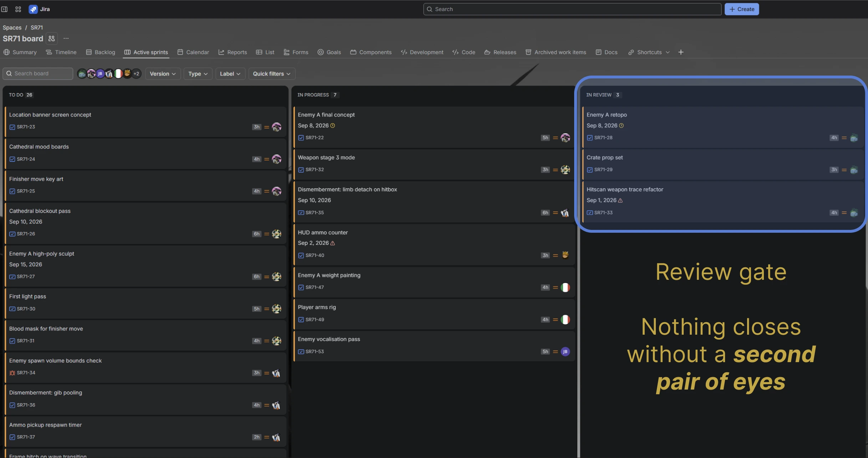Click task checkbox icon on SR71-32
868x458 pixels.
coord(301,170)
